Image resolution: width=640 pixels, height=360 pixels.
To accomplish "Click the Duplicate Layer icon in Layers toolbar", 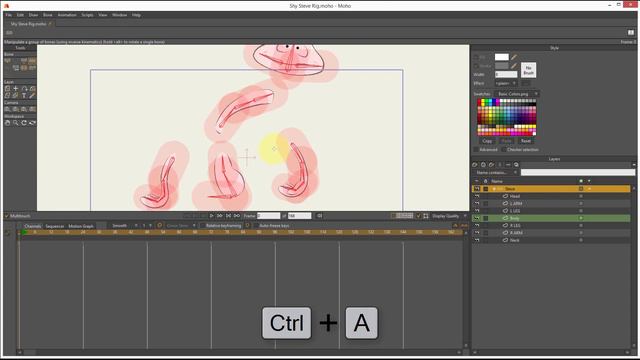I will pyautogui.click(x=483, y=165).
